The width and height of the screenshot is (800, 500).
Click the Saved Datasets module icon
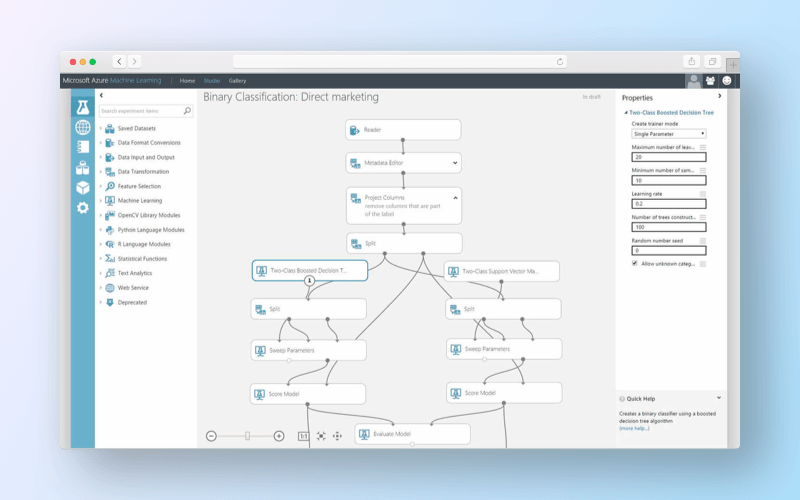coord(110,129)
